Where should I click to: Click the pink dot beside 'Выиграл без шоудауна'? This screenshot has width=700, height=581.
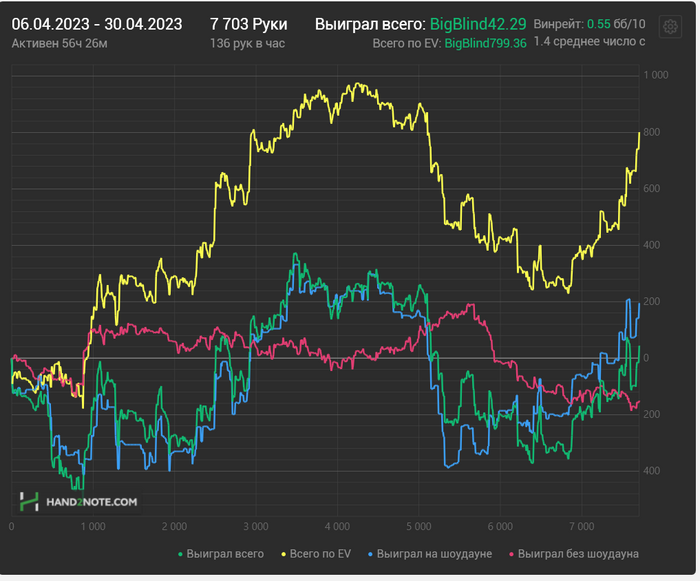tap(512, 554)
